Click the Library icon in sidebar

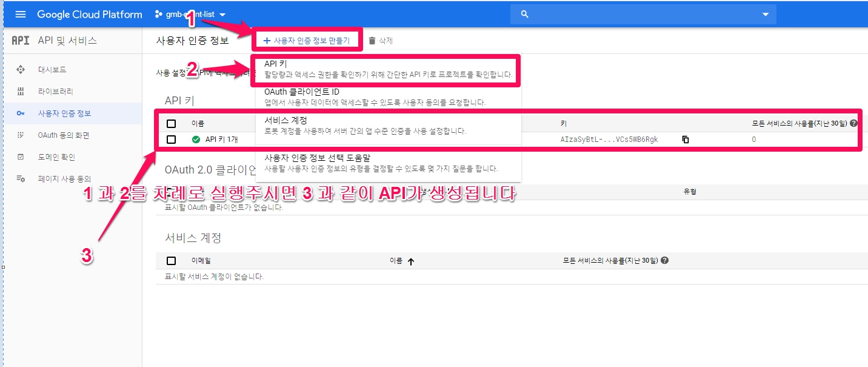pyautogui.click(x=21, y=92)
